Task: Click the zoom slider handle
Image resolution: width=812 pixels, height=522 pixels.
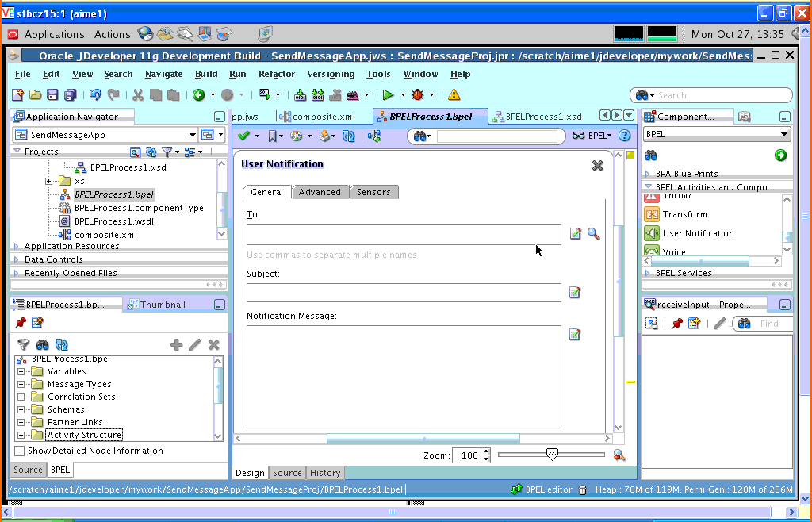Action: [553, 454]
